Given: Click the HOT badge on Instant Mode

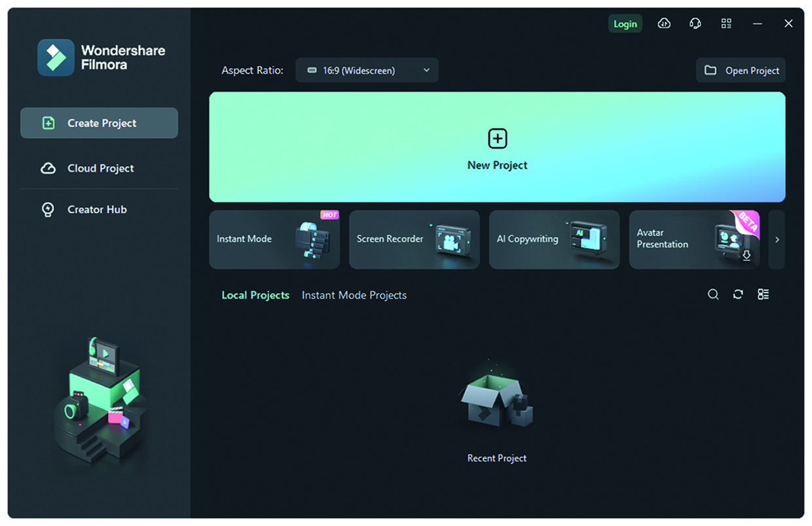Looking at the screenshot, I should tap(329, 215).
